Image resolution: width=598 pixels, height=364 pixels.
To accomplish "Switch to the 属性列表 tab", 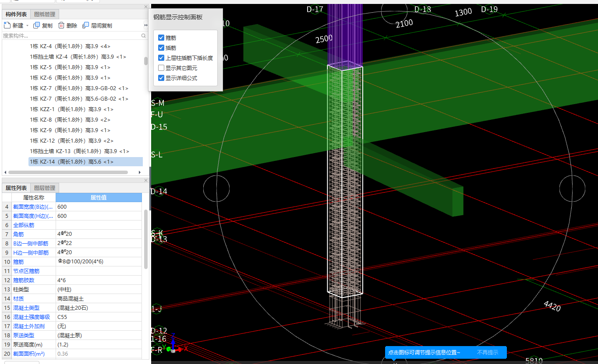I will 16,188.
